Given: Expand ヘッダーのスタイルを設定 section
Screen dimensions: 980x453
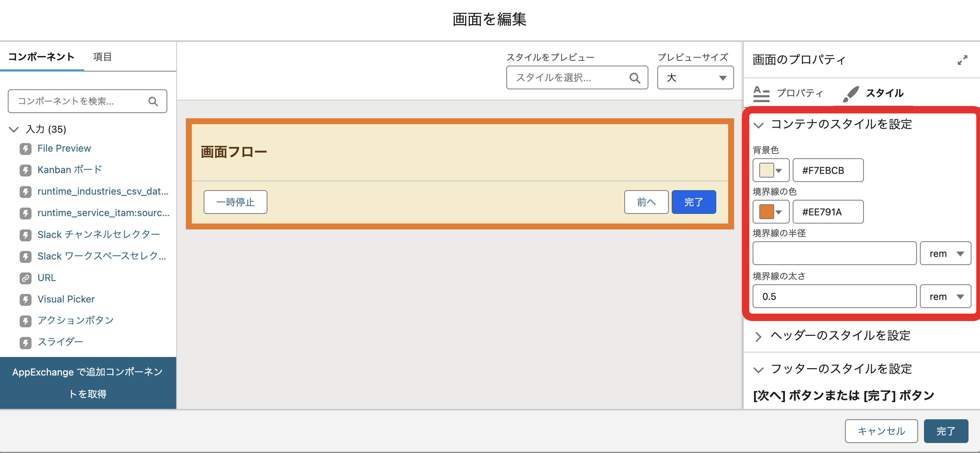Looking at the screenshot, I should [758, 336].
